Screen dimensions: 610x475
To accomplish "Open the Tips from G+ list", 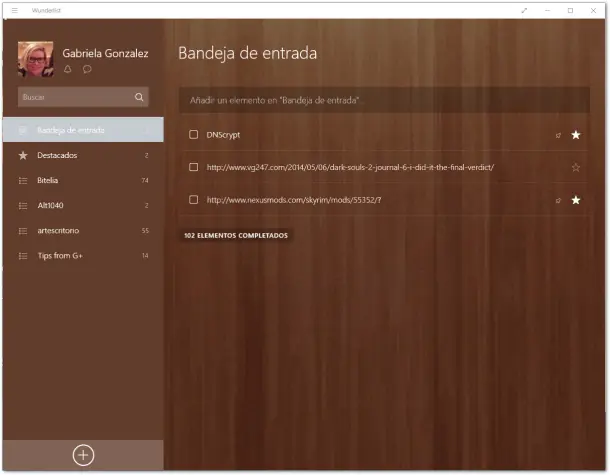I will [x=83, y=256].
